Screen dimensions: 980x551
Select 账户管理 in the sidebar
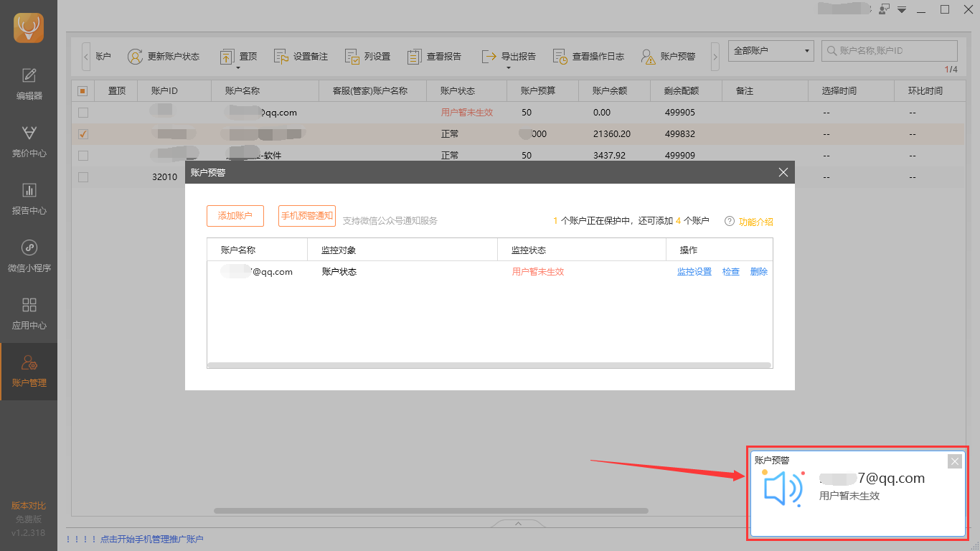coord(29,372)
